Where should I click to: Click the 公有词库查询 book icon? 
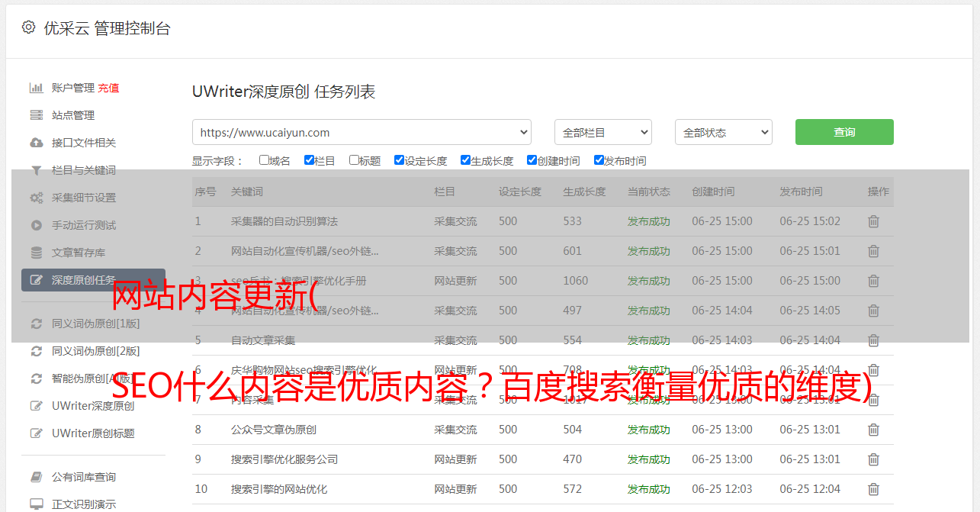(36, 477)
